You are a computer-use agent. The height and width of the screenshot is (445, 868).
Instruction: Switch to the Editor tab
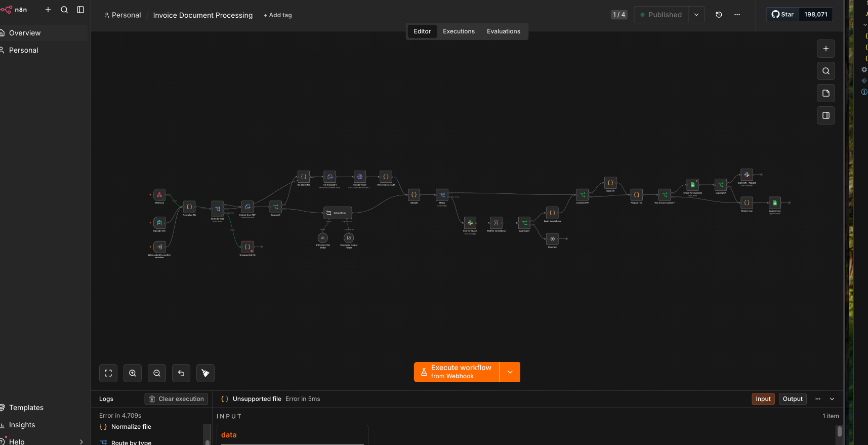tap(422, 31)
